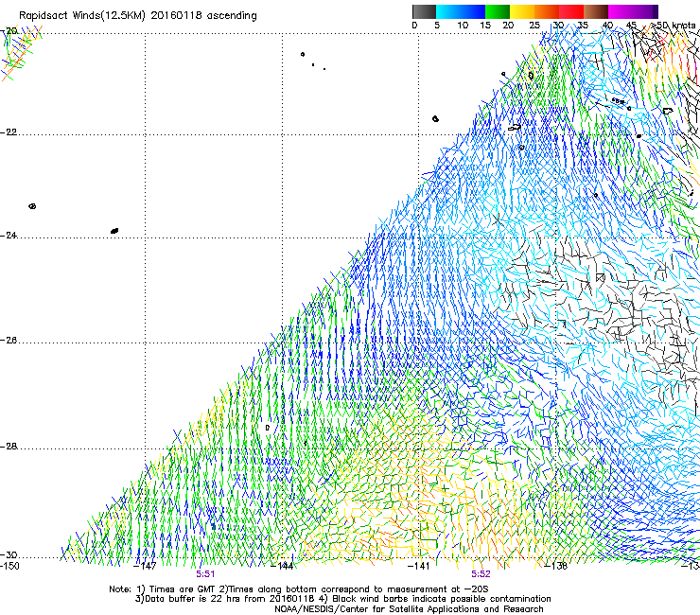Click the magenta 40-45 knots legend swatch
The height and width of the screenshot is (615, 700).
[621, 11]
